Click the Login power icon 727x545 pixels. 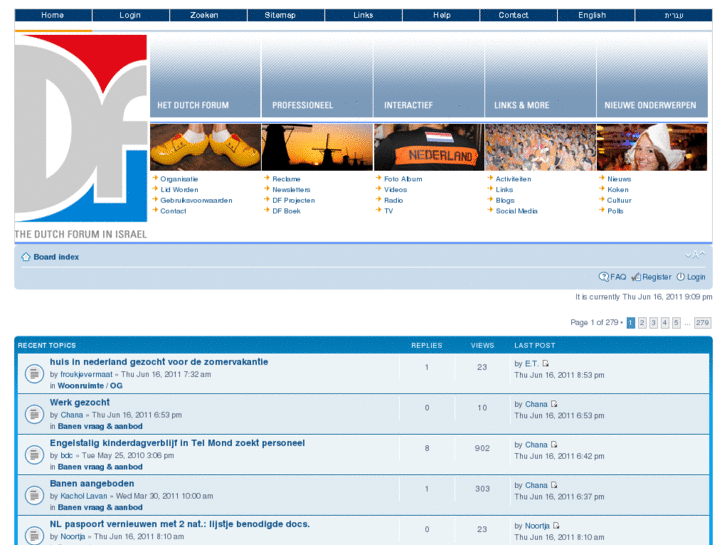pos(680,277)
